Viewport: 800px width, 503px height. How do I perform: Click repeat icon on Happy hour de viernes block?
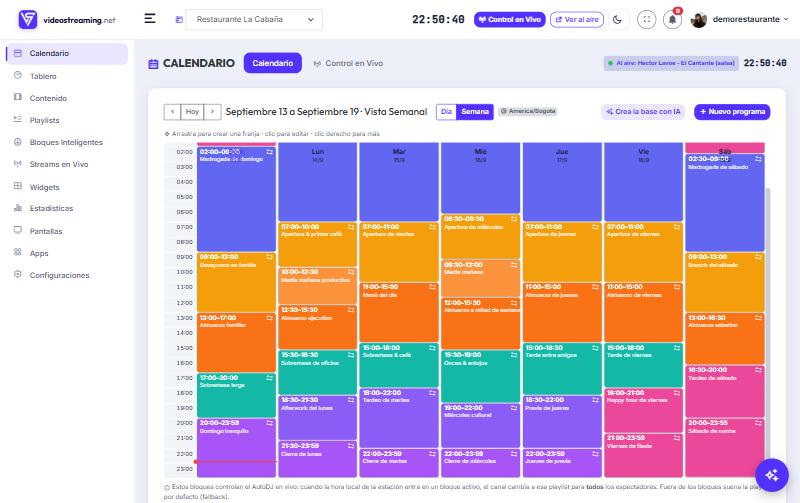click(677, 393)
